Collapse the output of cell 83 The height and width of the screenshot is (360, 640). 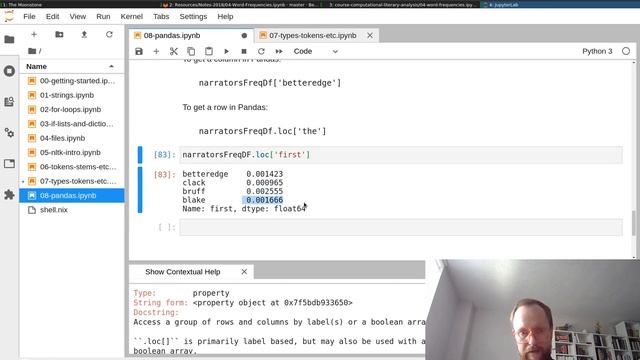click(x=140, y=190)
